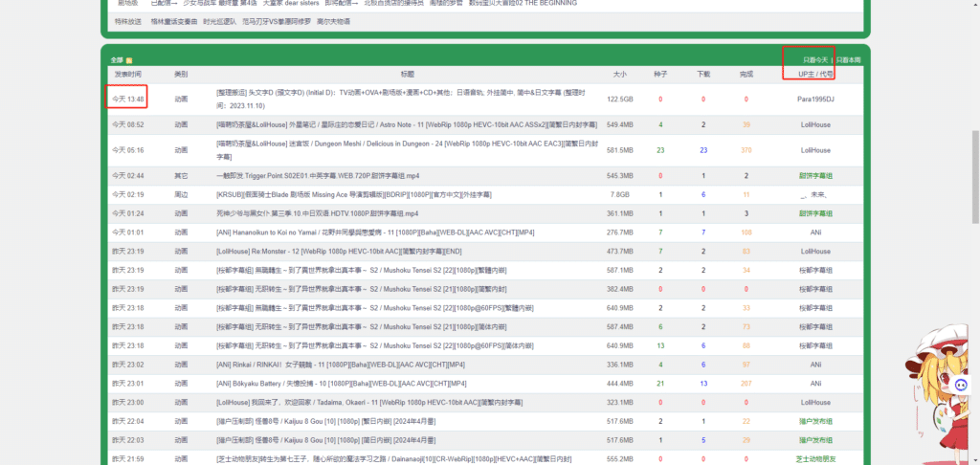Show only this week's posts via 只看本周
Viewport: 980px width, 465px height.
[x=849, y=60]
